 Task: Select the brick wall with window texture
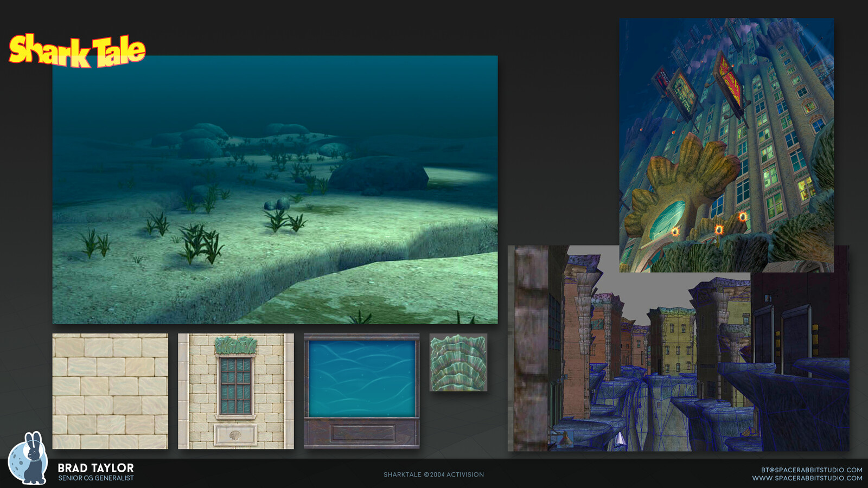click(x=236, y=391)
